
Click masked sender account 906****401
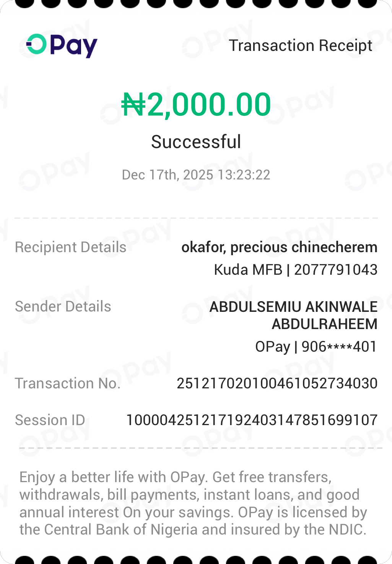pyautogui.click(x=339, y=347)
